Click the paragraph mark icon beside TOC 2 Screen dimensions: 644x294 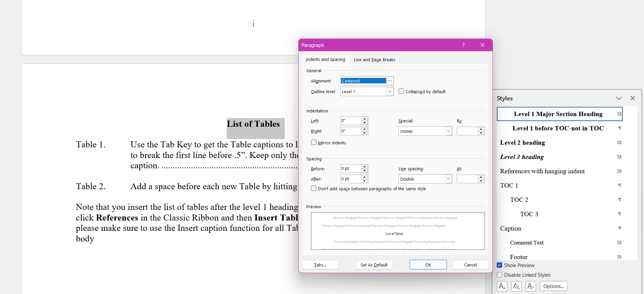pos(620,200)
